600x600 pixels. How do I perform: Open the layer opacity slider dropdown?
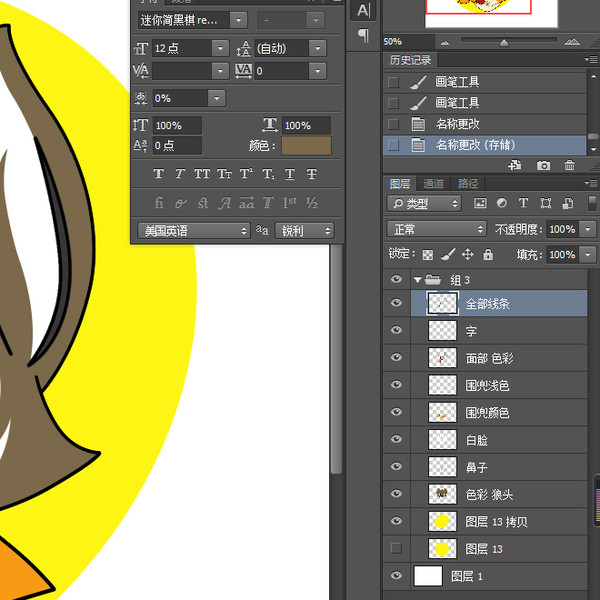588,230
